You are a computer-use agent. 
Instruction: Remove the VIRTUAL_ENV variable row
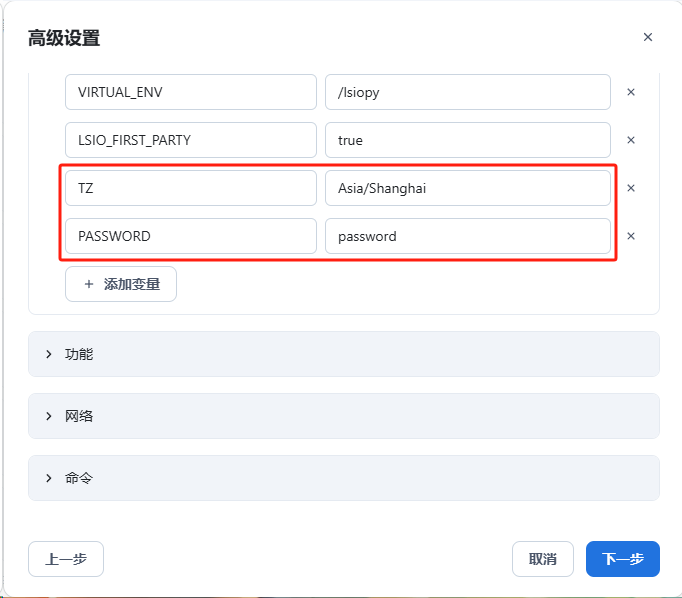[x=631, y=92]
